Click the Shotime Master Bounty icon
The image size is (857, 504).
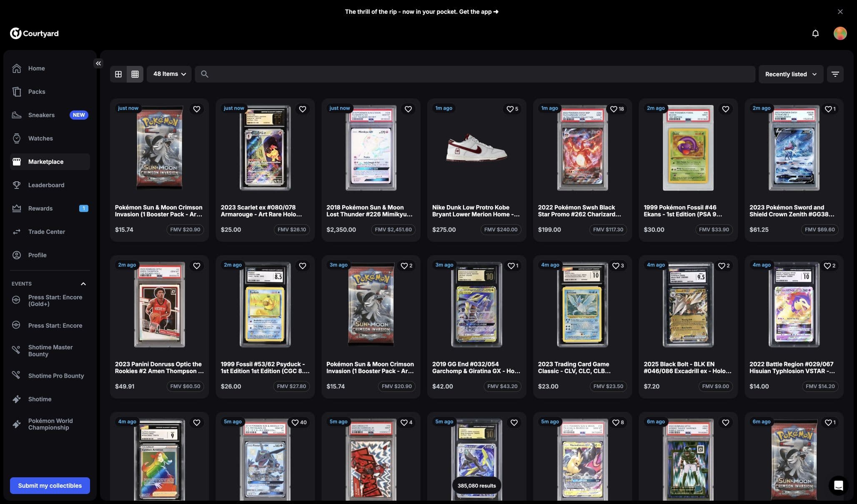point(16,350)
